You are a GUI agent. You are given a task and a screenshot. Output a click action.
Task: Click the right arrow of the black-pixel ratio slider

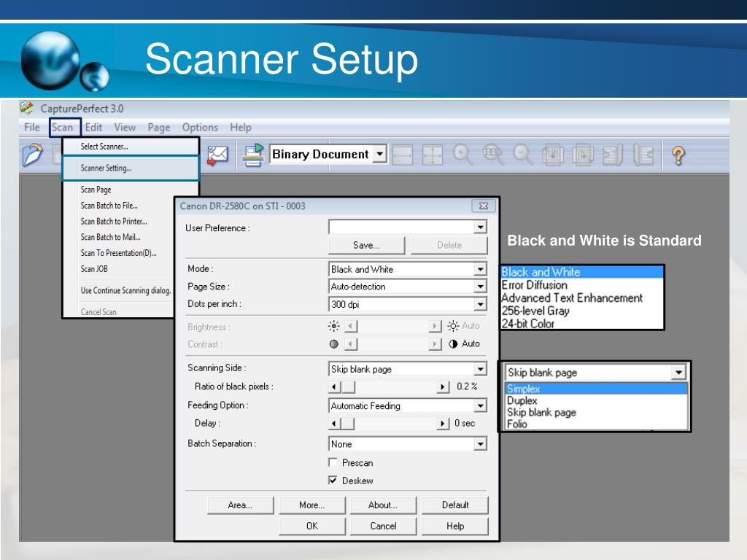443,386
